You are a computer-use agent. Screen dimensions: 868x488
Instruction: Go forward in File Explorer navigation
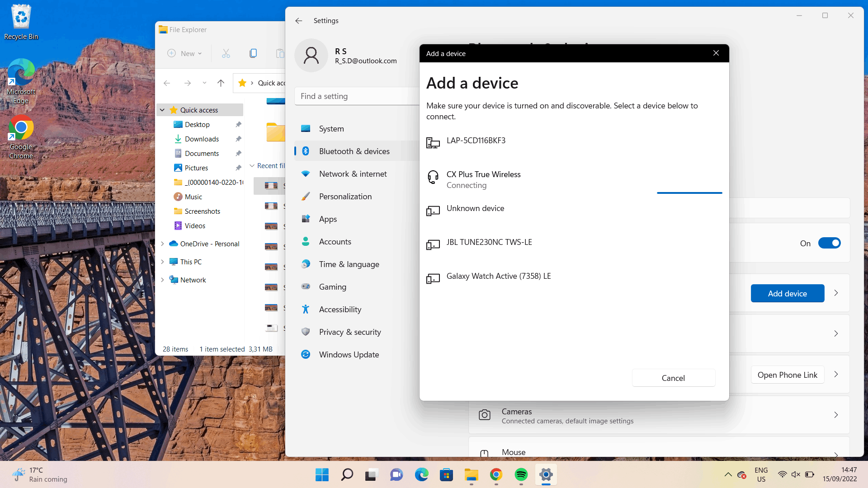click(187, 83)
